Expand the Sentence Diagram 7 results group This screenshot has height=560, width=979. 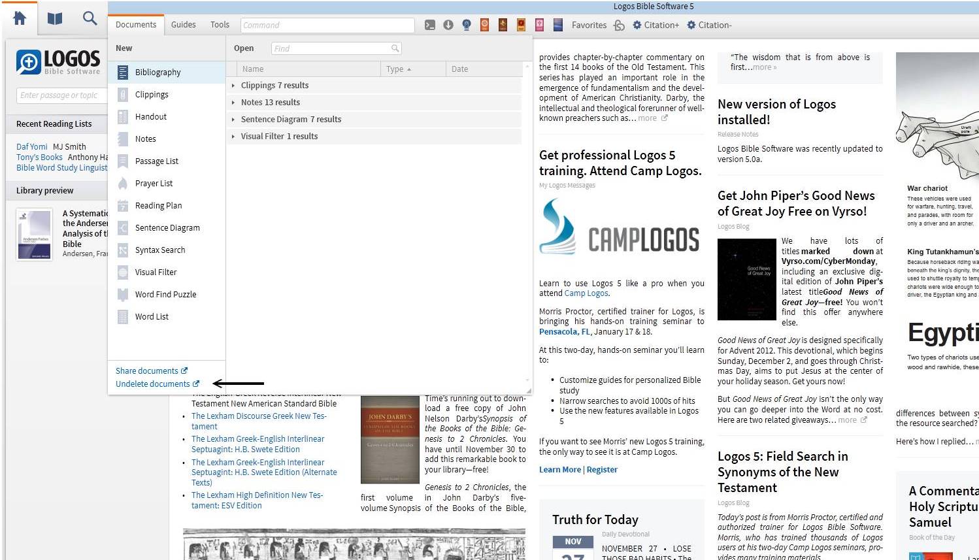coord(374,119)
